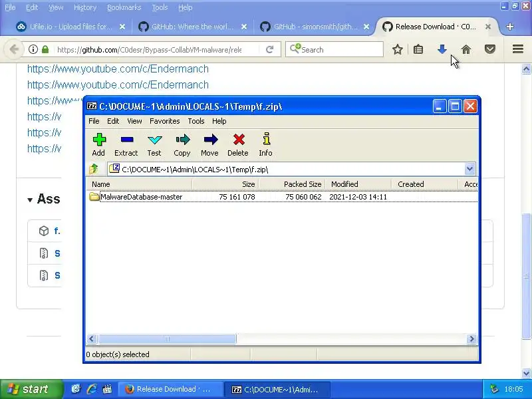
Task: Go up one folder level in 7-Zip
Action: click(94, 169)
